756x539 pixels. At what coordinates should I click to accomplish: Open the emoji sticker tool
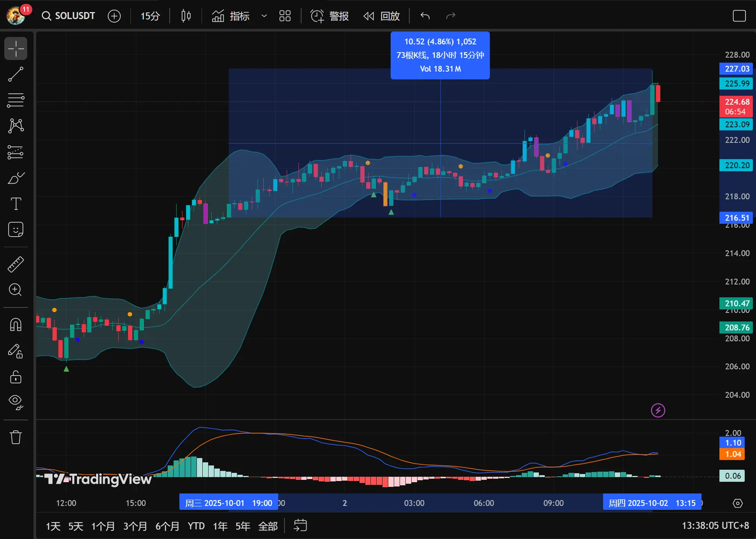click(x=16, y=230)
